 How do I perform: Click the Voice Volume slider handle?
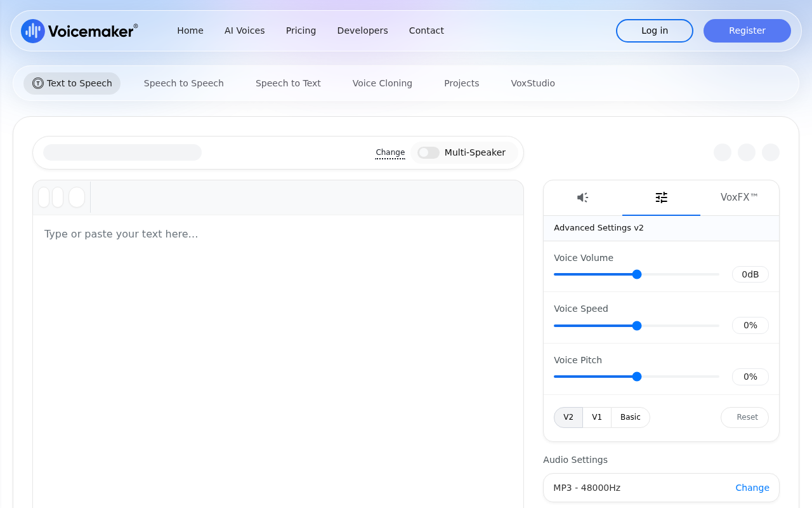coord(637,274)
